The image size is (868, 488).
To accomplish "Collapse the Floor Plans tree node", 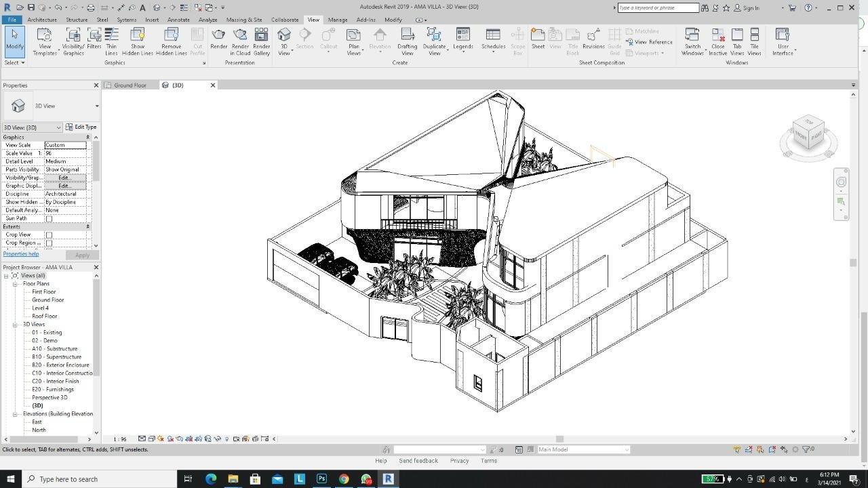I will pos(15,284).
